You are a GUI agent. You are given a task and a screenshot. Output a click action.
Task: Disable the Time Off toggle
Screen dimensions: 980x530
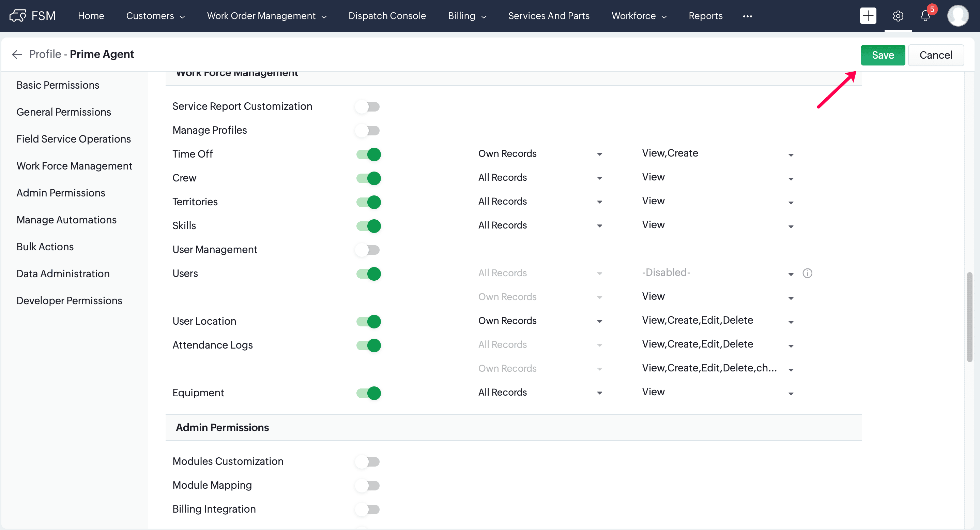(x=368, y=154)
